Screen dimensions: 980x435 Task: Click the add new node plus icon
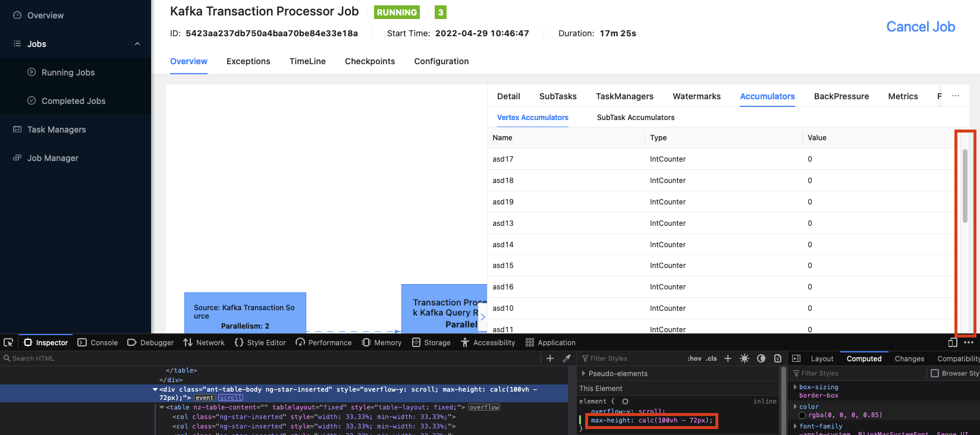pyautogui.click(x=550, y=358)
